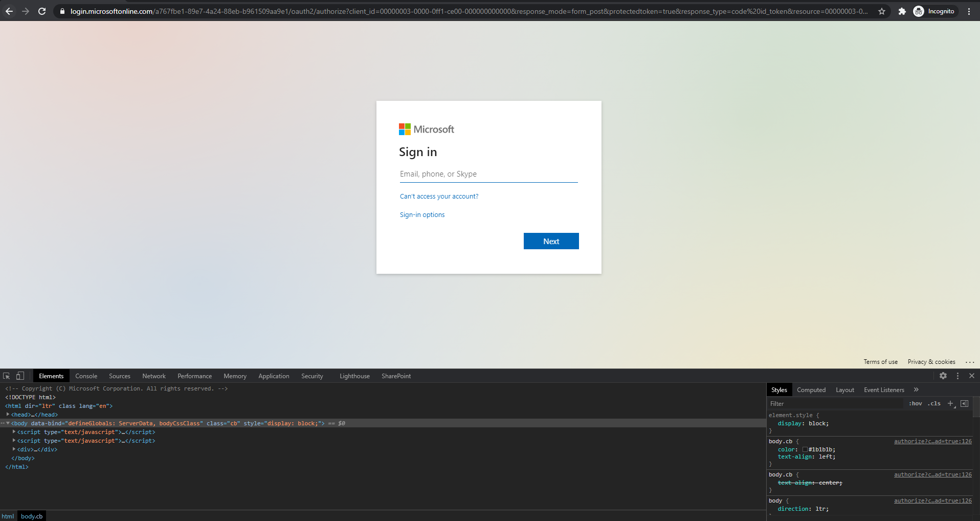
Task: Toggle the .cls class editor
Action: (x=934, y=403)
